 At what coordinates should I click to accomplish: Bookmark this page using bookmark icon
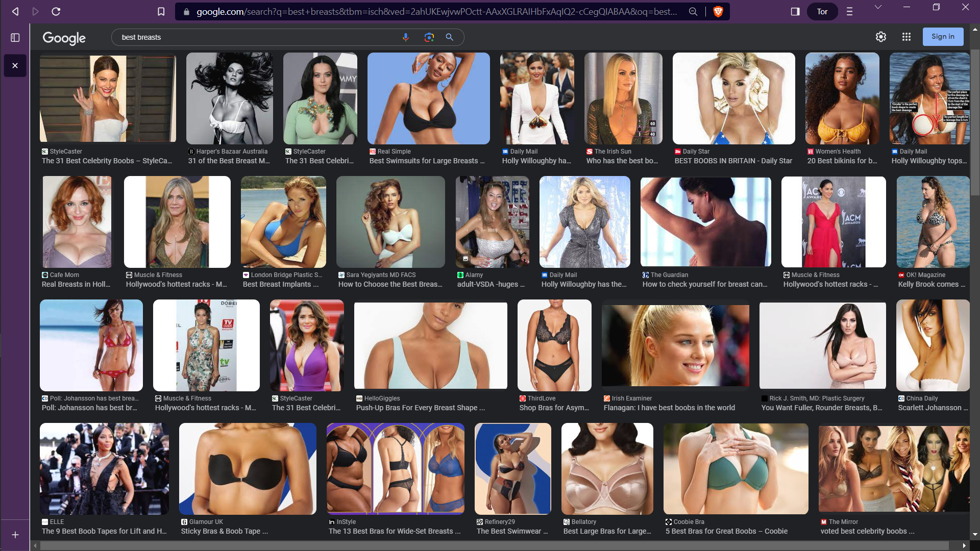coord(161,11)
